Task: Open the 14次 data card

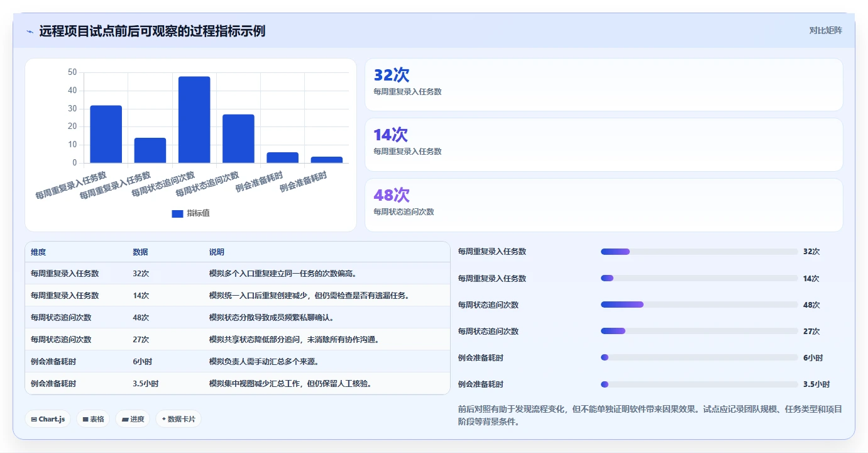Action: pos(603,145)
